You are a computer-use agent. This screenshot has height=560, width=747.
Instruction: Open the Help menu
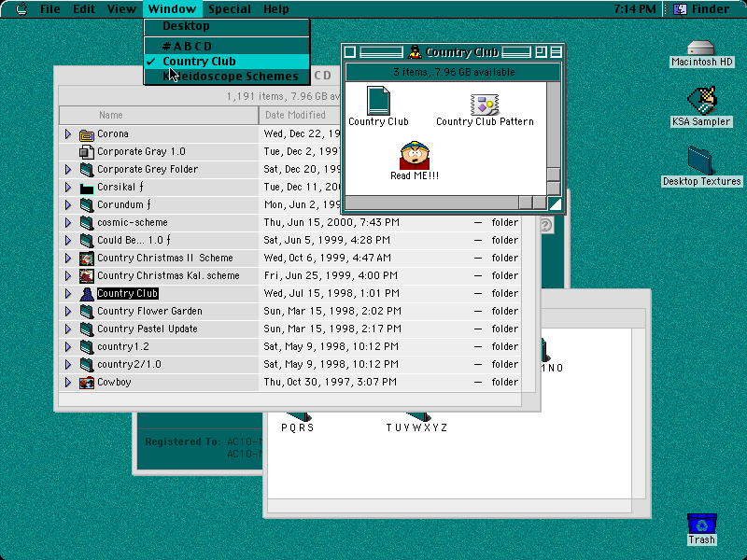(x=275, y=9)
